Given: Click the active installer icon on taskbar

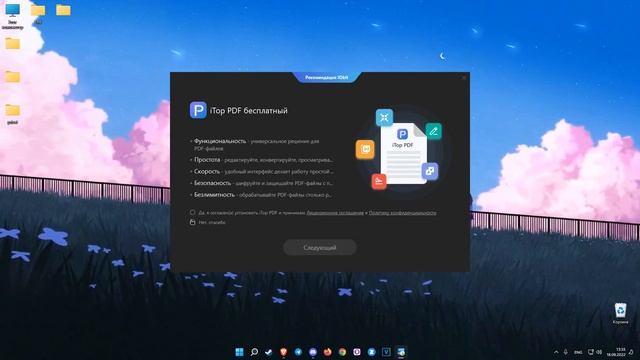Looking at the screenshot, I should pyautogui.click(x=401, y=352).
